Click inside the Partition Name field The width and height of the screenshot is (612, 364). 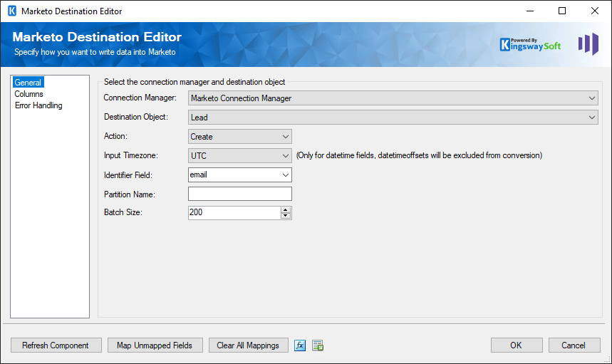[x=239, y=194]
